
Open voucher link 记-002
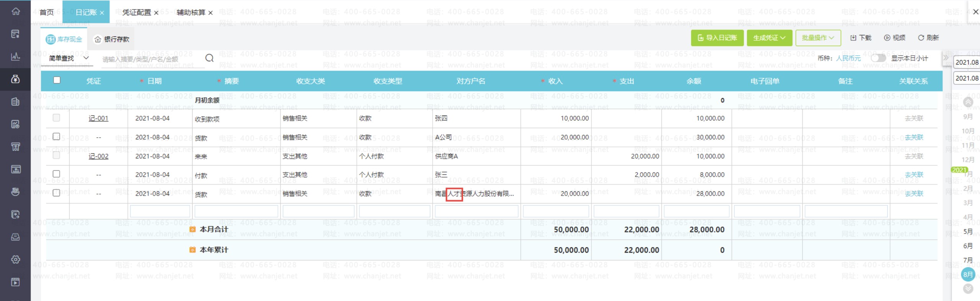[98, 156]
